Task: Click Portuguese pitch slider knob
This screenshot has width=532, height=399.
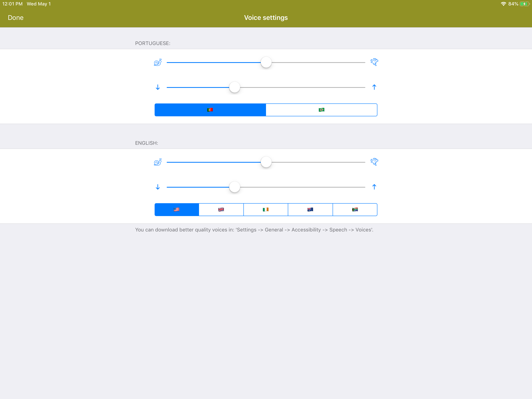Action: 234,87
